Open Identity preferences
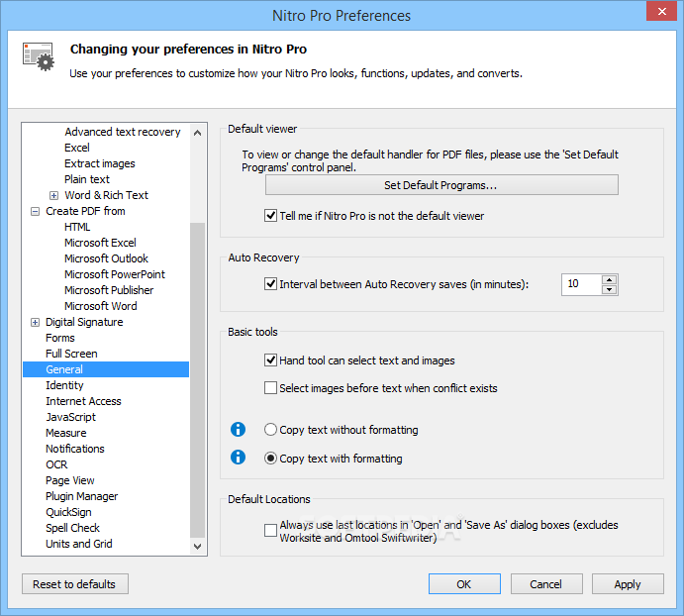684x616 pixels. point(64,385)
